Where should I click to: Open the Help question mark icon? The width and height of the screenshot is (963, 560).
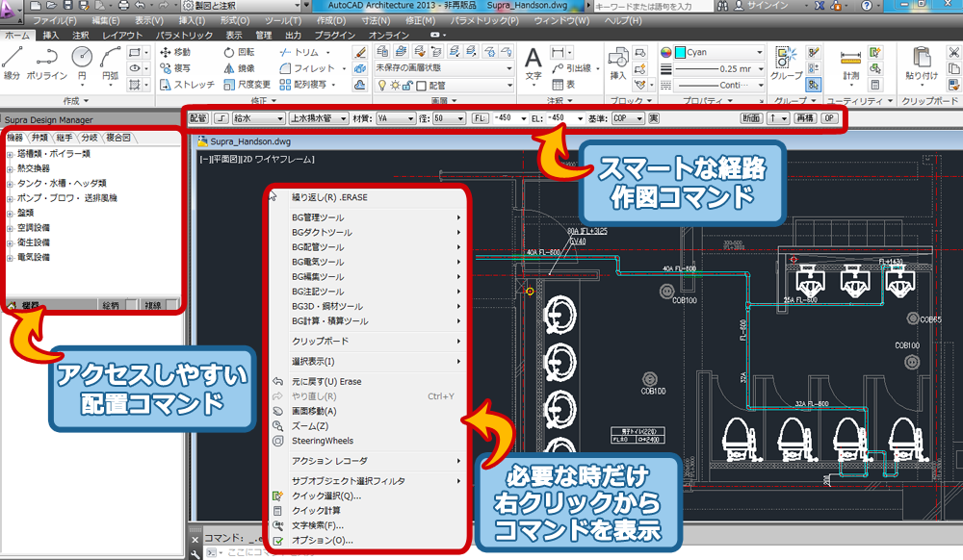click(867, 6)
